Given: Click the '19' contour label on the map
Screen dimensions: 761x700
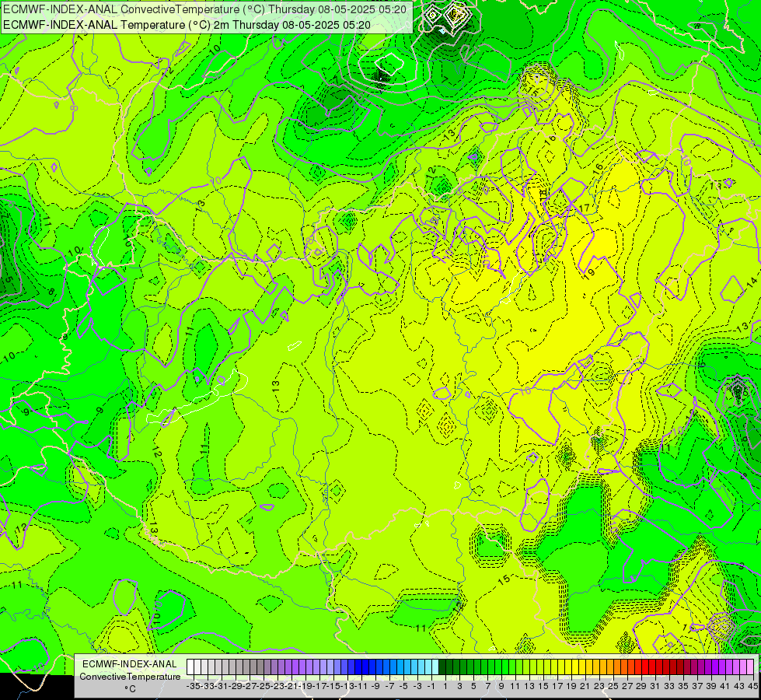Looking at the screenshot, I should coord(589,274).
